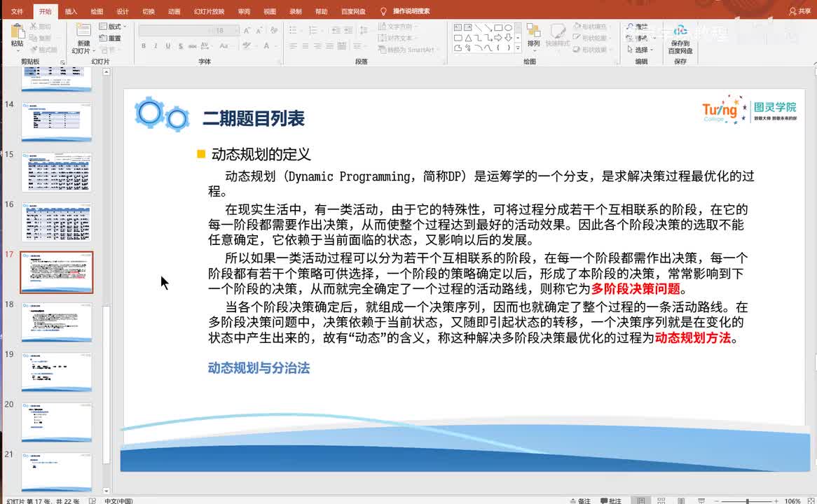Viewport: 817px width, 504px height.
Task: Align text left in paragraph group
Action: 294,45
